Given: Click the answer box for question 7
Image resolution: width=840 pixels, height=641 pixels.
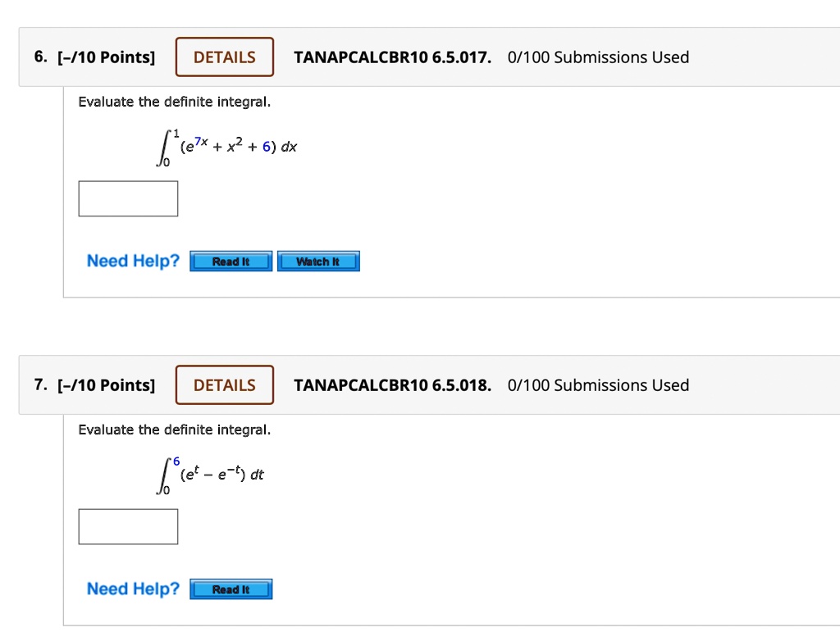Looking at the screenshot, I should (128, 527).
